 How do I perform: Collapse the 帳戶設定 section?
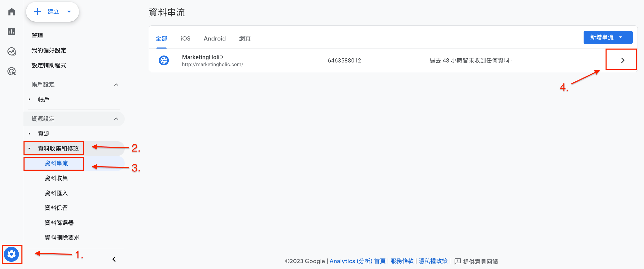(116, 84)
